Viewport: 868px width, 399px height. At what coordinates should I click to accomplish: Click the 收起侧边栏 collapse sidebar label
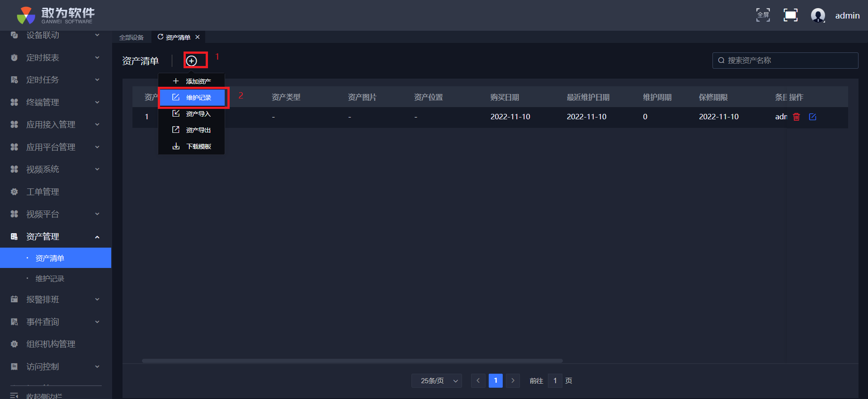44,396
